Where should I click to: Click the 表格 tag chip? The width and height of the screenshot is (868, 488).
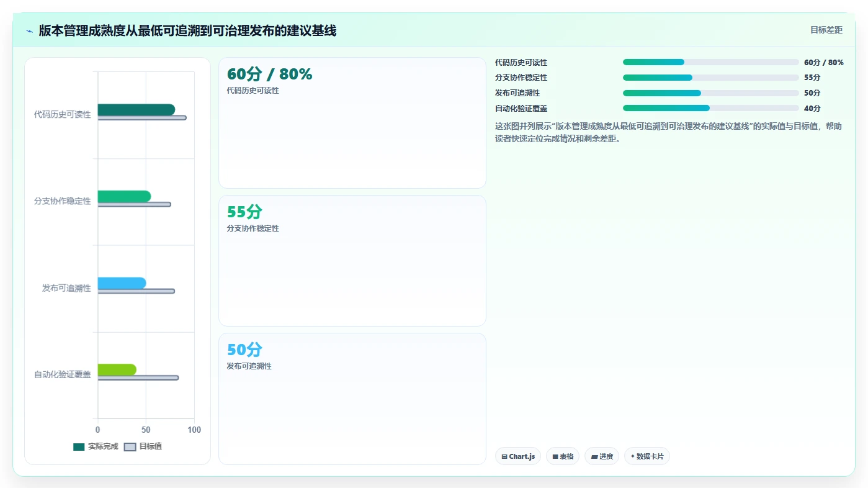[x=563, y=456]
